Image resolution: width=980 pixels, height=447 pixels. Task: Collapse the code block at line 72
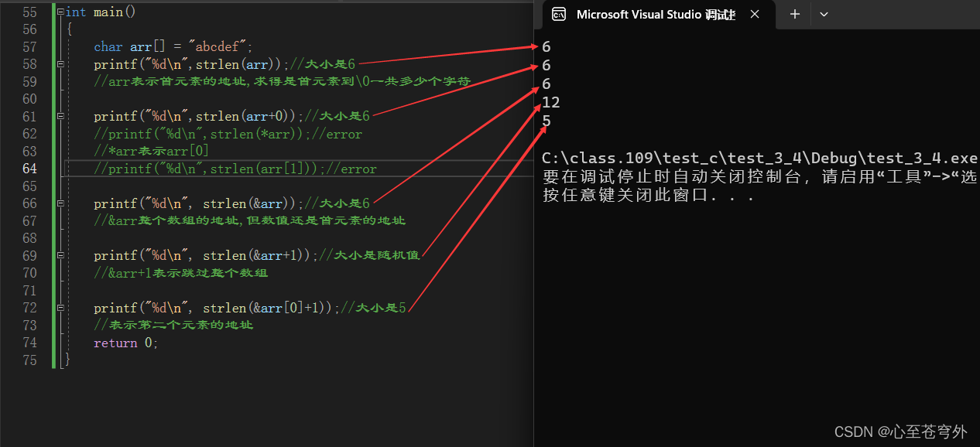pos(60,309)
